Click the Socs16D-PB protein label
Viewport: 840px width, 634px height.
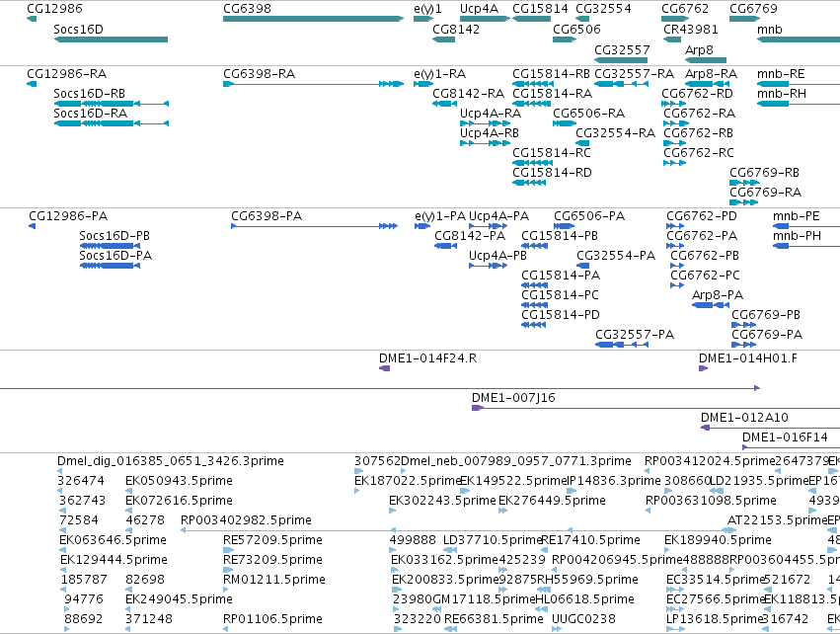115,236
